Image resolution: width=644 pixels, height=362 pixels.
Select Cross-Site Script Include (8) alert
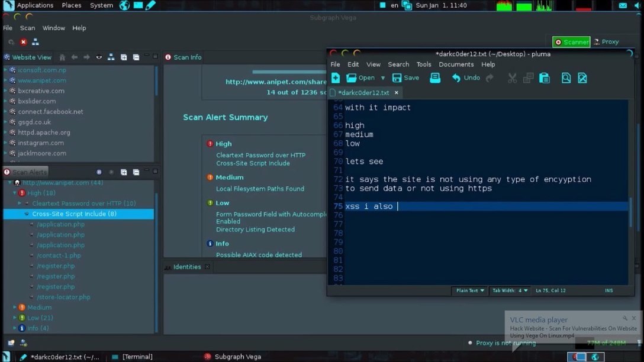click(x=79, y=214)
